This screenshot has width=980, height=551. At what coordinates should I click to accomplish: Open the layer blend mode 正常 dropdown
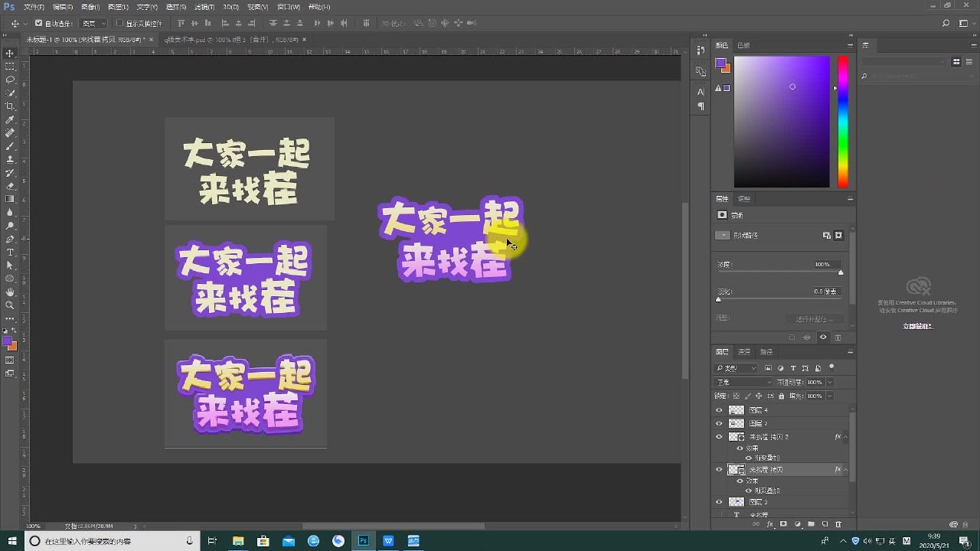[x=744, y=382]
